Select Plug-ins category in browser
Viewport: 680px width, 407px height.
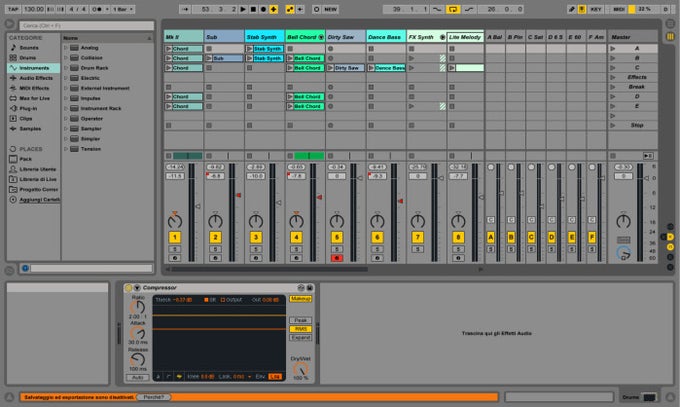(28, 108)
